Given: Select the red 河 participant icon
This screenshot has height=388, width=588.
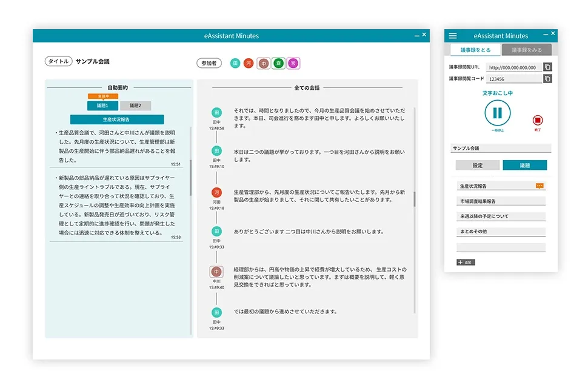Looking at the screenshot, I should pos(249,63).
